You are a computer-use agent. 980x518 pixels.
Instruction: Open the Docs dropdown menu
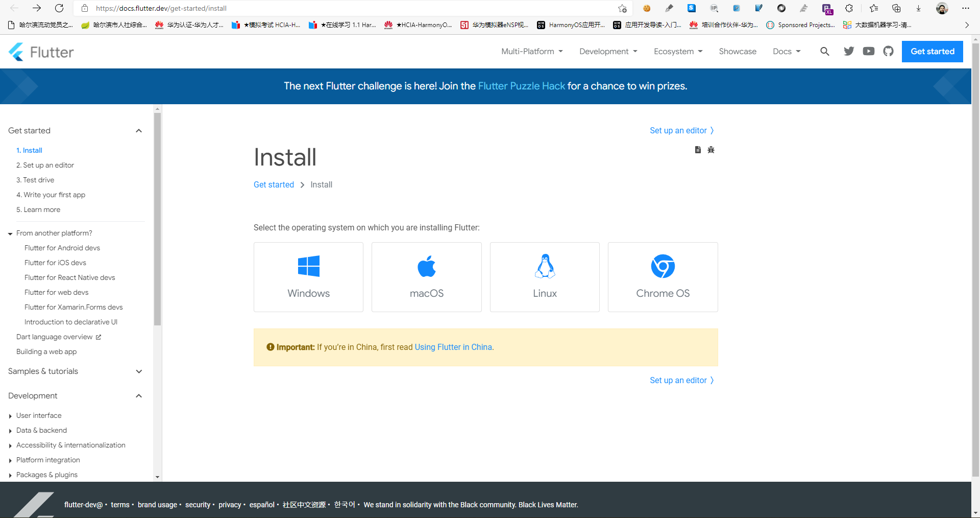[x=787, y=52]
